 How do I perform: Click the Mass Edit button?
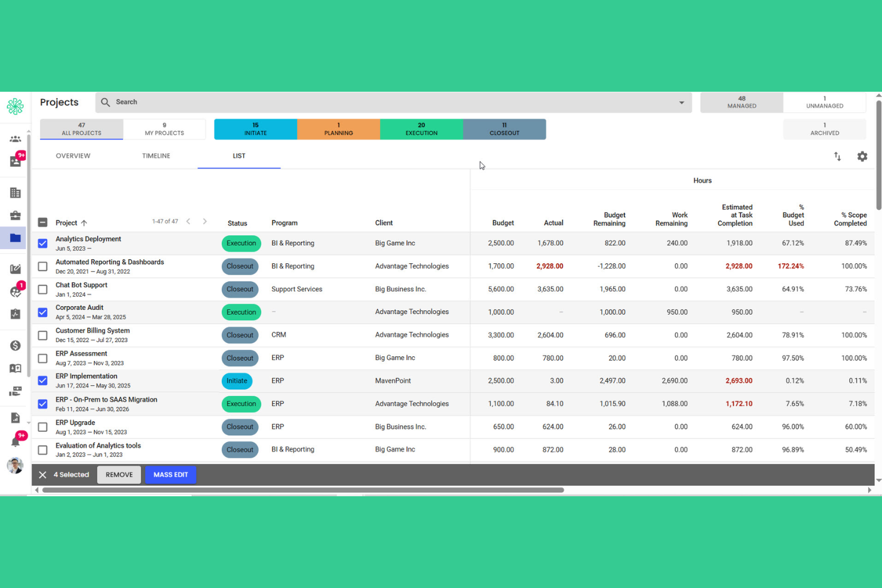[x=170, y=475]
